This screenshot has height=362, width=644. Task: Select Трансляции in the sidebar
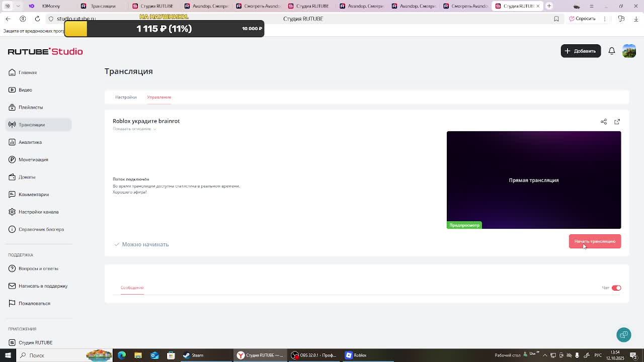(39, 125)
